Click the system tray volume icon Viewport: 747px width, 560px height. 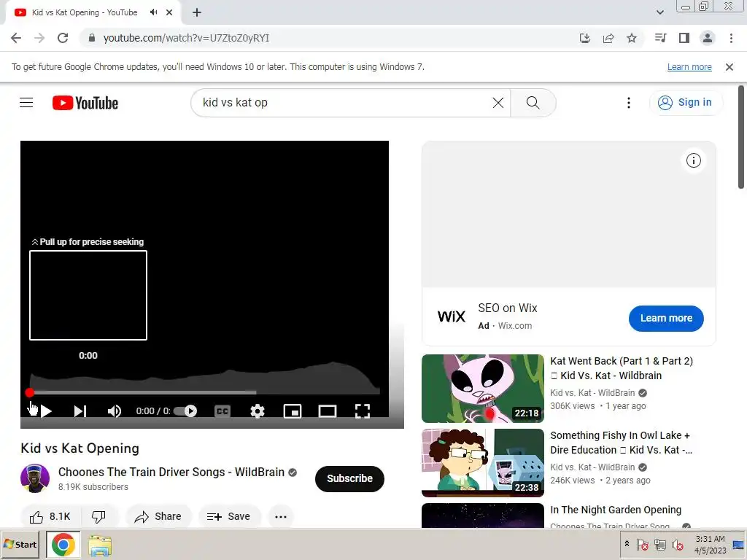coord(677,545)
